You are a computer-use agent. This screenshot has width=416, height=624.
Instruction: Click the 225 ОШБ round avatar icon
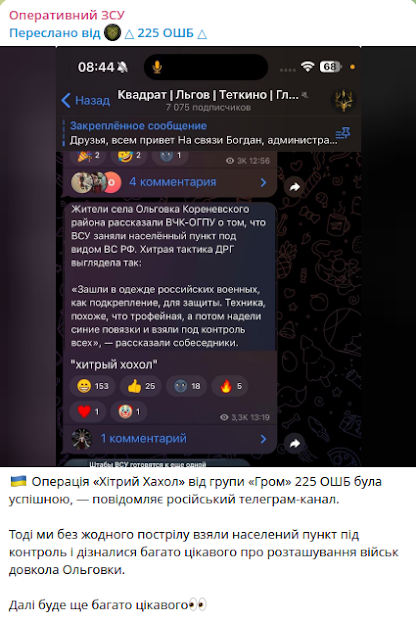pyautogui.click(x=112, y=33)
